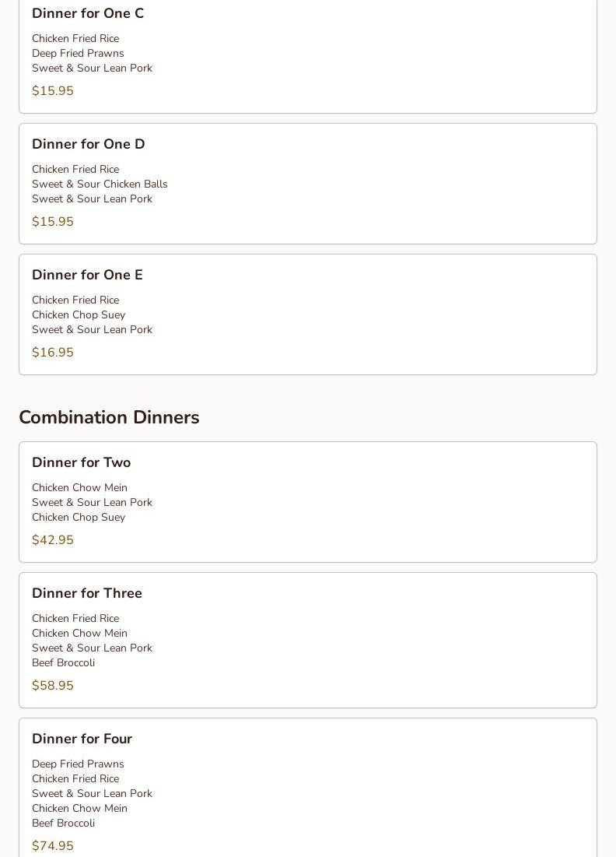Select the $58.95 price
The height and width of the screenshot is (857, 616).
tap(52, 686)
